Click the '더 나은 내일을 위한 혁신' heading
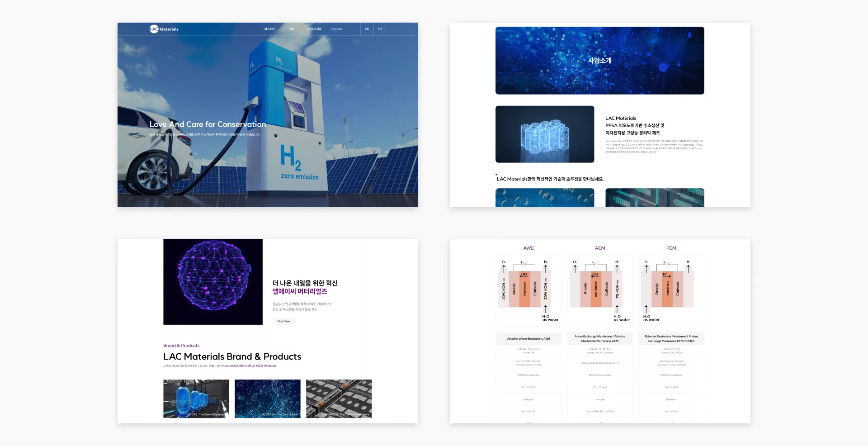The height and width of the screenshot is (446, 868). [x=305, y=283]
